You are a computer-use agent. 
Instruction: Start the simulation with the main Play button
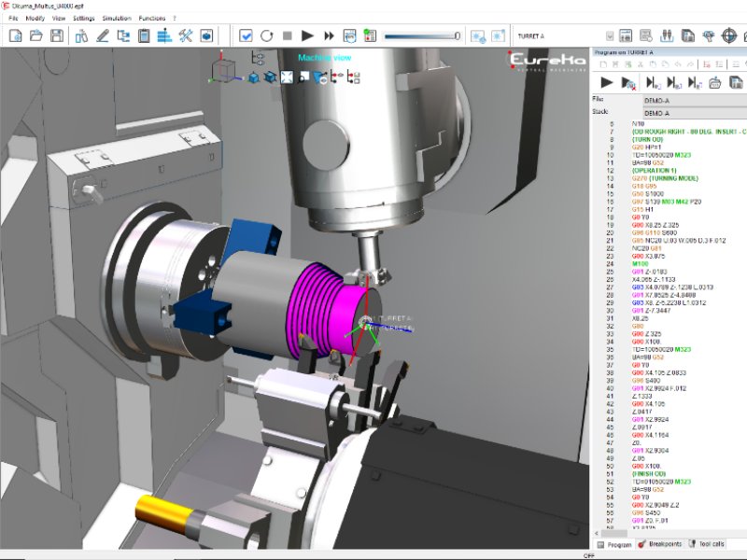tap(308, 35)
